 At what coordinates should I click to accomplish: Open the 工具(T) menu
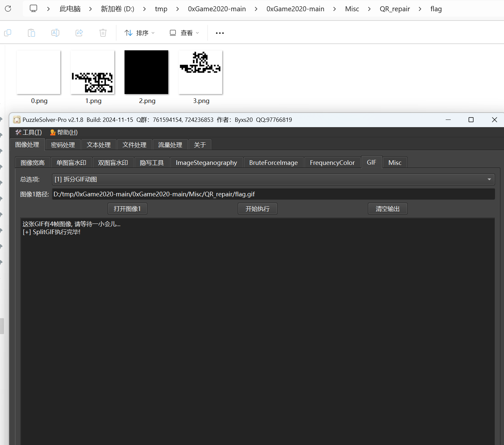[28, 132]
